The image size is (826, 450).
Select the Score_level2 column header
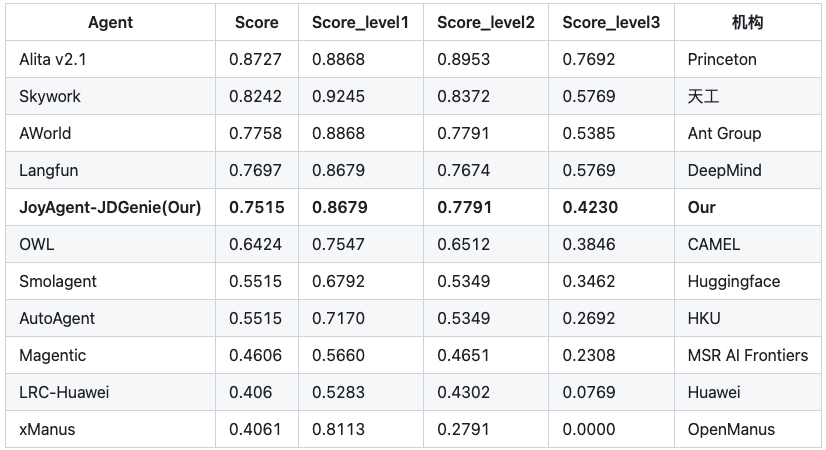coord(486,22)
